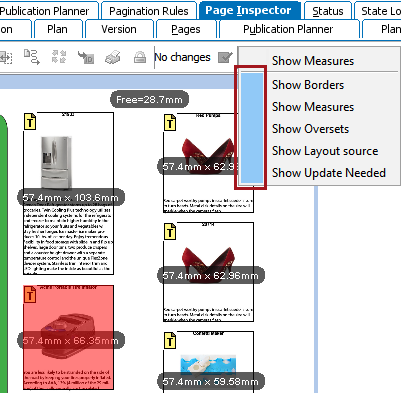Click the reflow pages toolbar icon

tap(32, 57)
